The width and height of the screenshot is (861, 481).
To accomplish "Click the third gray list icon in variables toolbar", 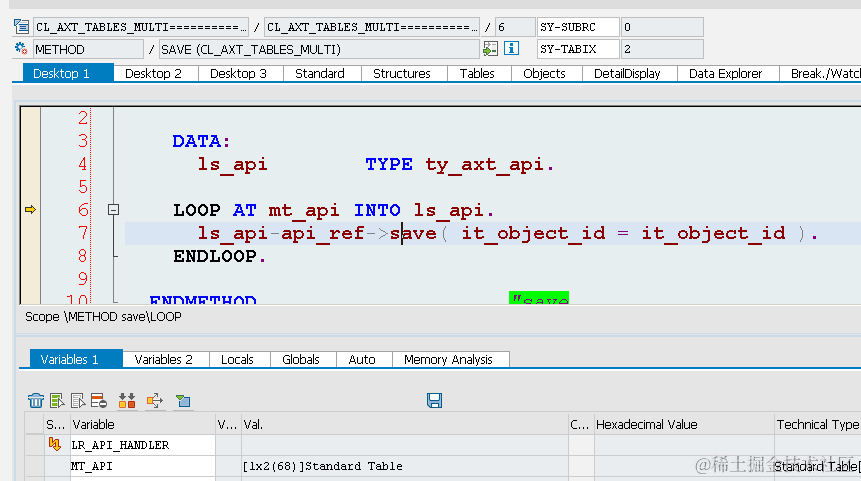I will pos(78,400).
